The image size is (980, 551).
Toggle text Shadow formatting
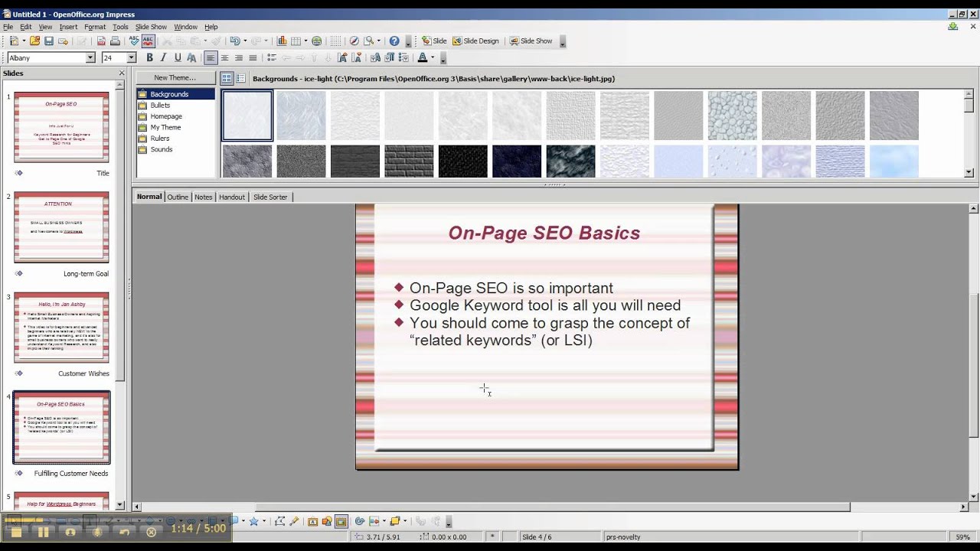coord(191,58)
